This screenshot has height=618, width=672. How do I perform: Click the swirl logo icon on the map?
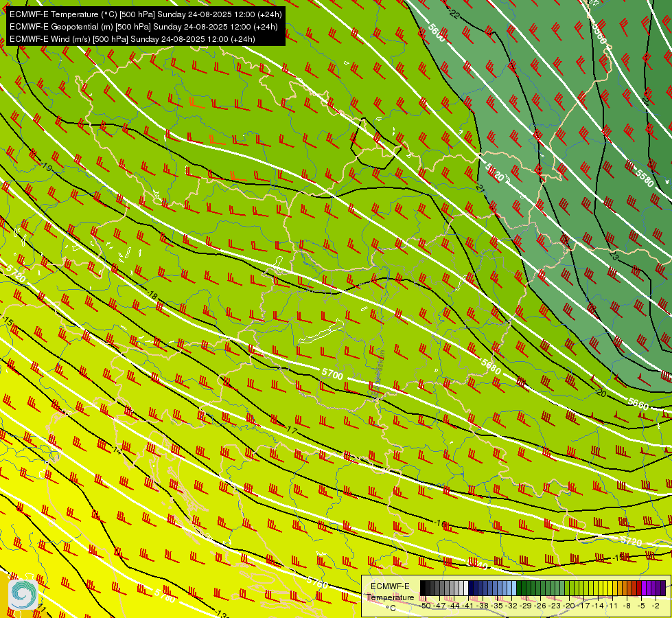pos(23,594)
